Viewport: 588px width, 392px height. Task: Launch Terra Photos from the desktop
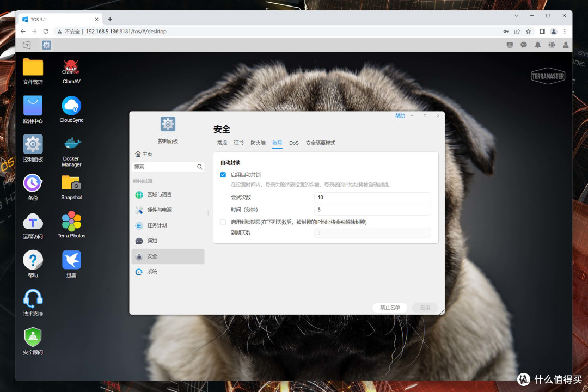71,225
